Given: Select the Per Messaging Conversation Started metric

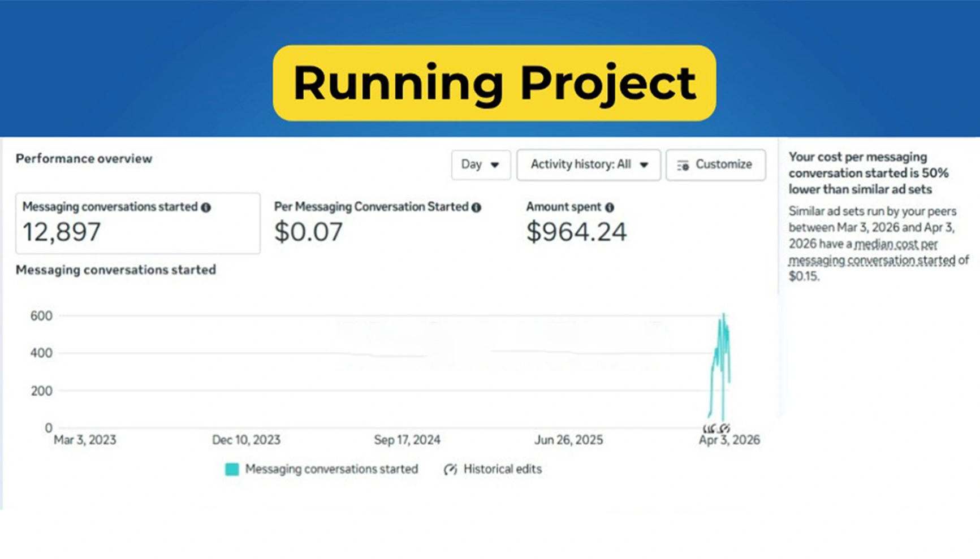Looking at the screenshot, I should coord(378,223).
